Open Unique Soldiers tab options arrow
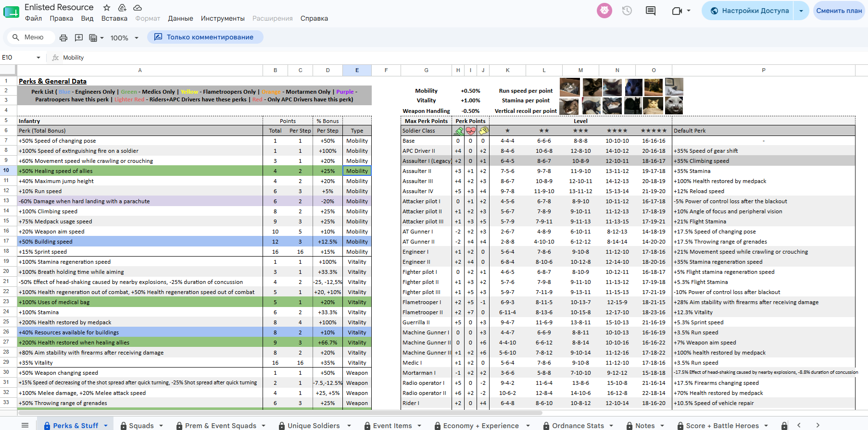The image size is (868, 430). pos(349,426)
